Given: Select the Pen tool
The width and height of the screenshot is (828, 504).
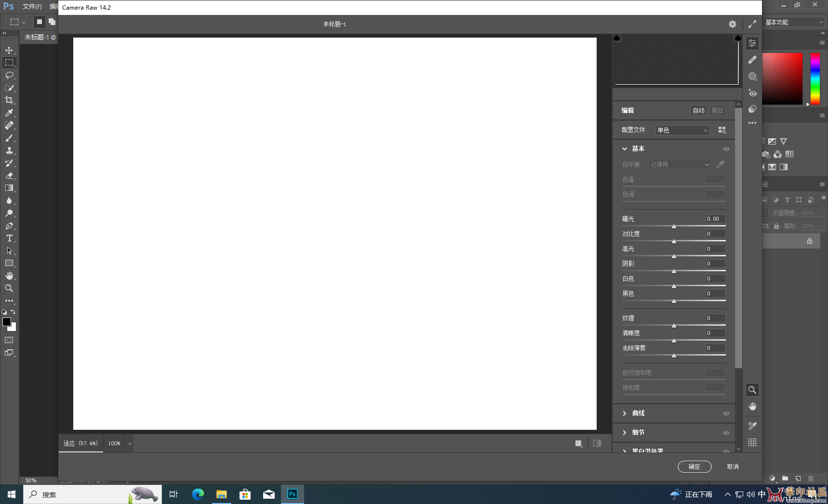Looking at the screenshot, I should click(9, 225).
